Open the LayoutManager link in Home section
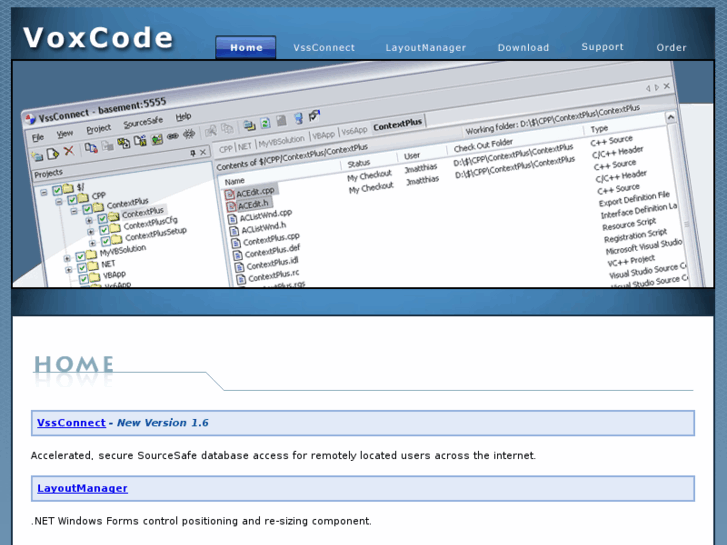The width and height of the screenshot is (727, 545). point(82,488)
